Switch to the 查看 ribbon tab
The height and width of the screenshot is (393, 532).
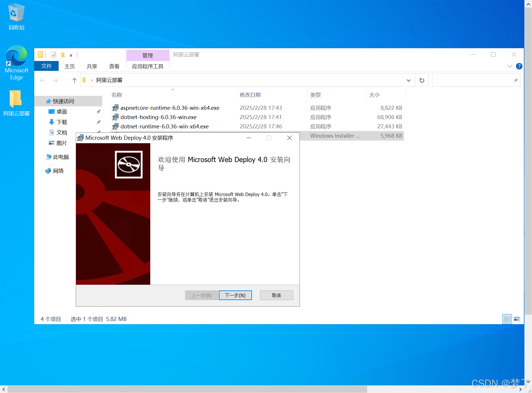(114, 66)
